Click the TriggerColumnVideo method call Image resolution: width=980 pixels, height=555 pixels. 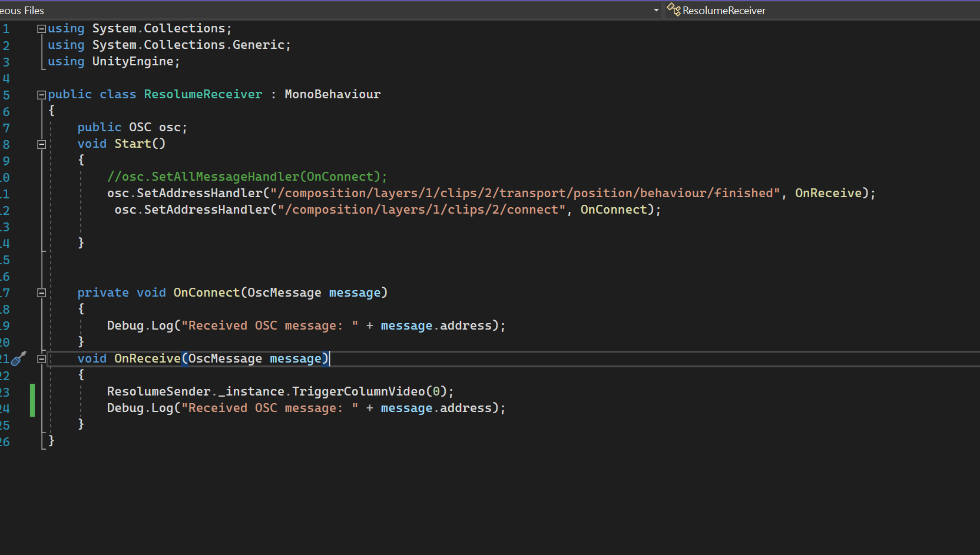coord(358,391)
